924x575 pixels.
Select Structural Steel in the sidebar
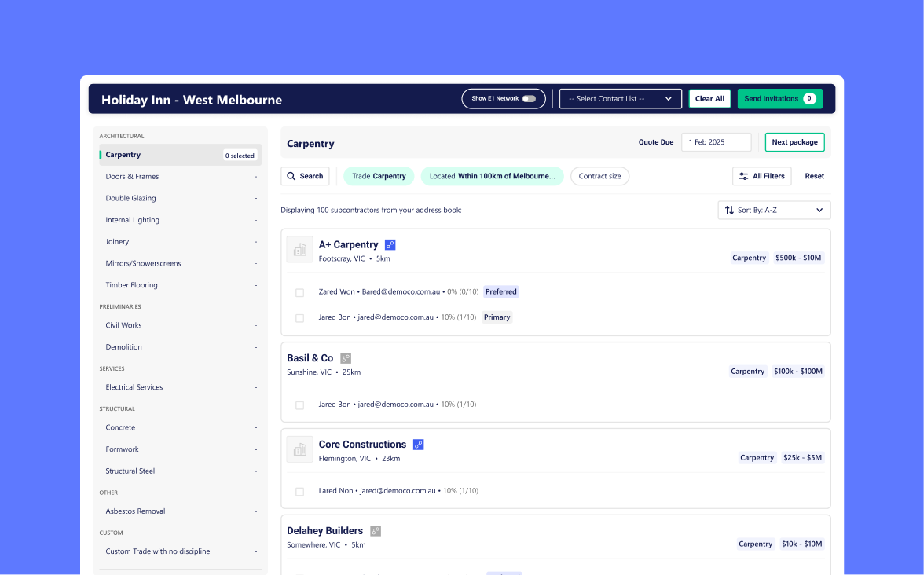point(181,471)
